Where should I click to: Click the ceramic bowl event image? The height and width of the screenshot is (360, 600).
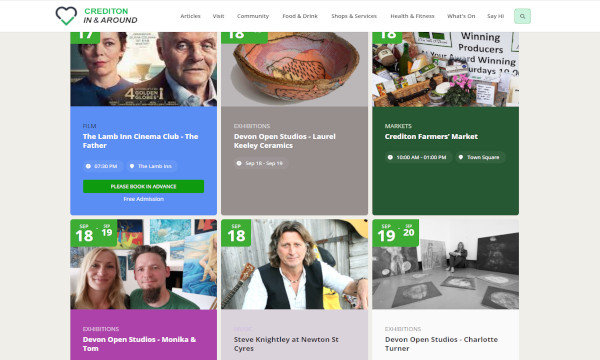[x=294, y=69]
